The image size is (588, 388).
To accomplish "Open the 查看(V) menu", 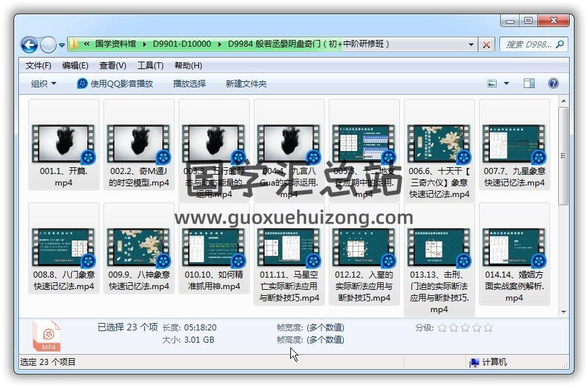I will coord(112,66).
